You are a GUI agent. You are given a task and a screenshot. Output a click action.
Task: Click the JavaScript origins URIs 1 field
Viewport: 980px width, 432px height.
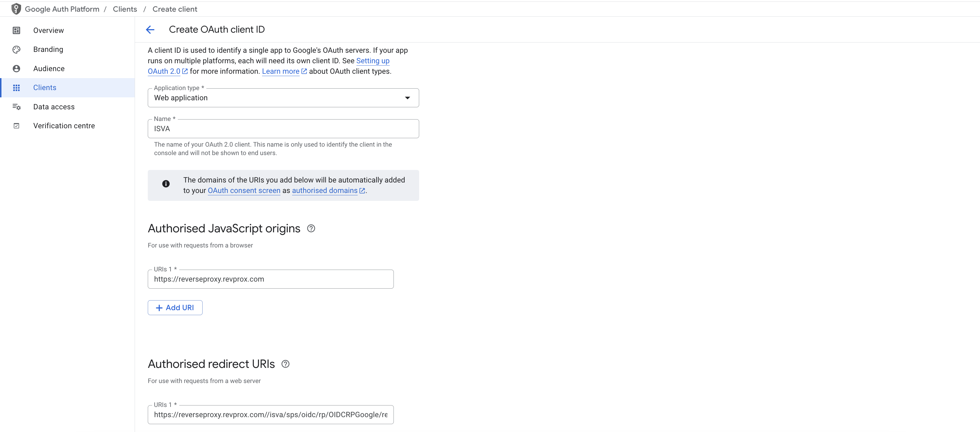click(x=271, y=279)
